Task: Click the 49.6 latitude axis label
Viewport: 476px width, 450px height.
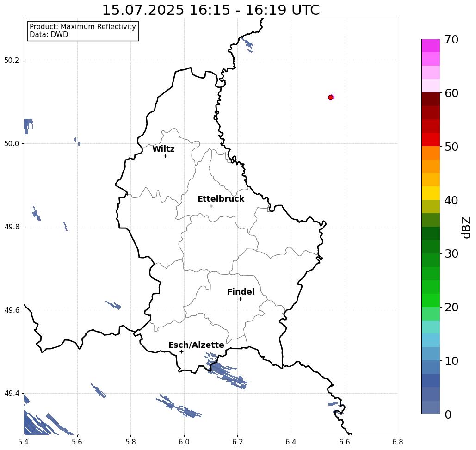Action: pos(12,310)
